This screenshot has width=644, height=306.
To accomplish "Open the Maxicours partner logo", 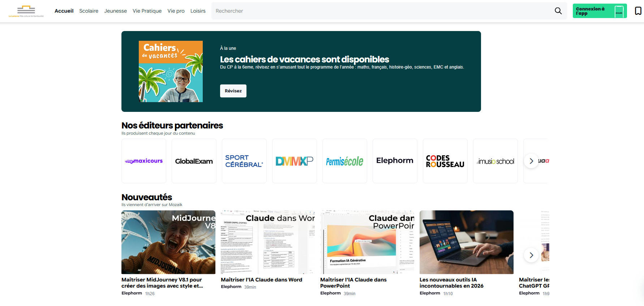I will click(144, 161).
